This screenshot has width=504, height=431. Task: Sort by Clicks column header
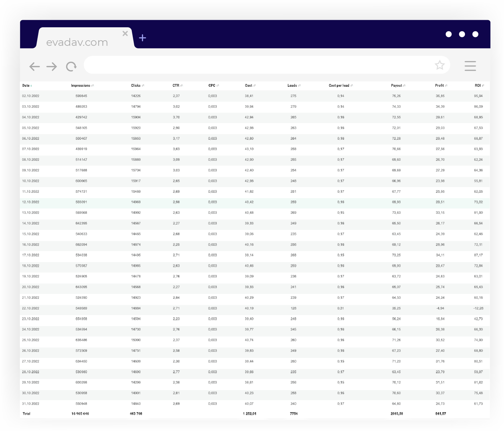(x=137, y=85)
